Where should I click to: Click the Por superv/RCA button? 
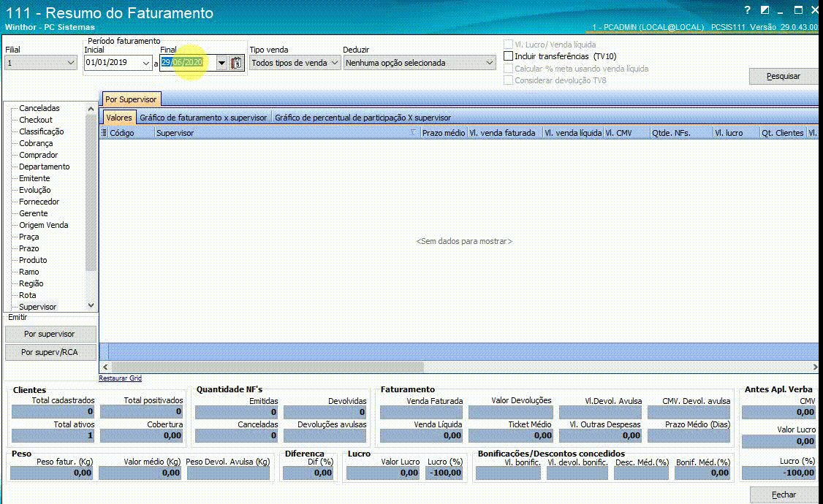50,352
